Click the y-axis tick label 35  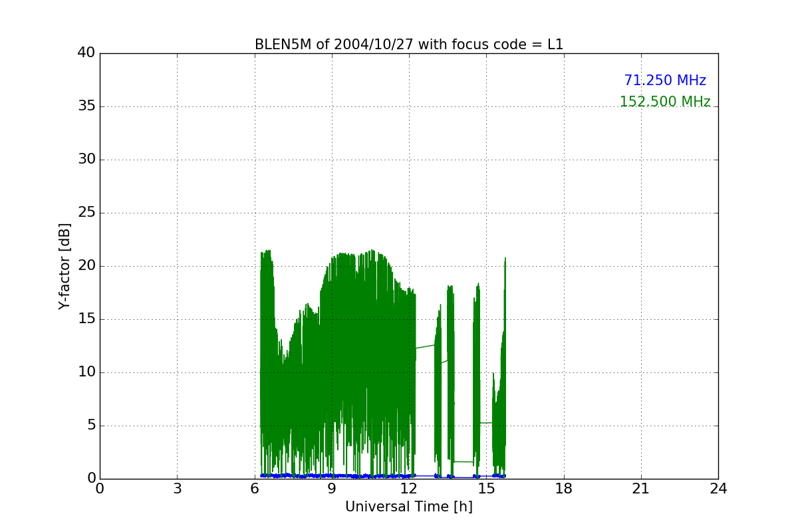pyautogui.click(x=86, y=106)
